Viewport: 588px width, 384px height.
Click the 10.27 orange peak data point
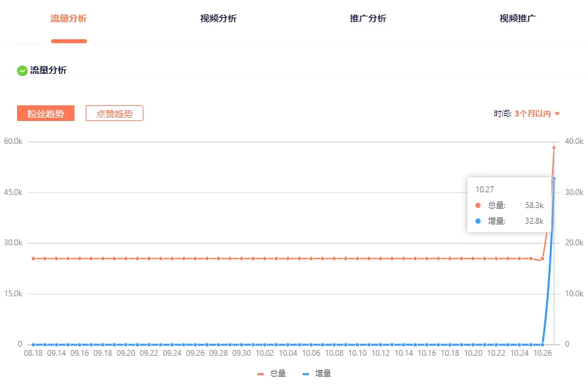[554, 148]
